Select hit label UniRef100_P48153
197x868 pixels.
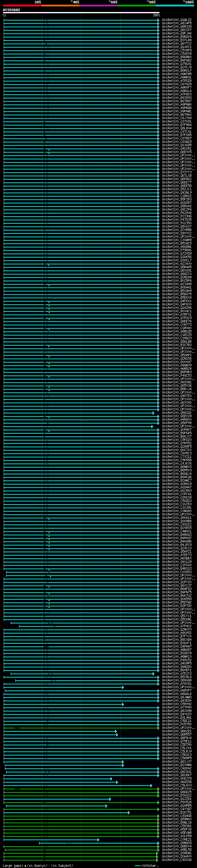pos(177,375)
